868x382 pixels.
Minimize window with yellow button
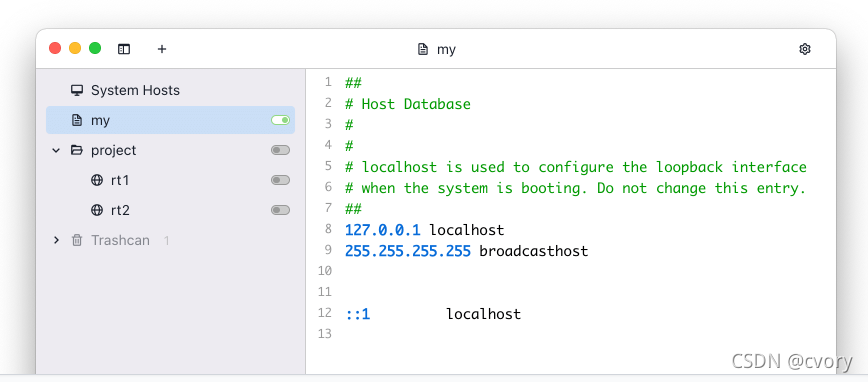[75, 48]
